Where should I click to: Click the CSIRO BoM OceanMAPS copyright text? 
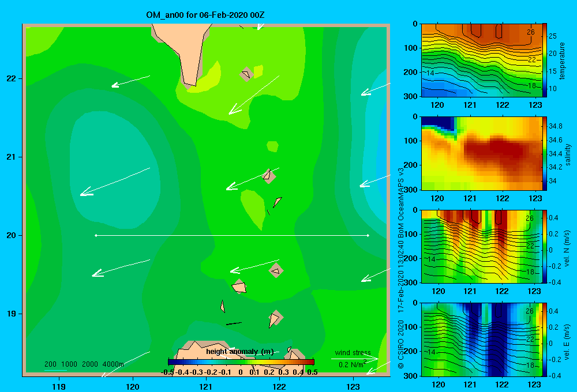[x=401, y=269]
